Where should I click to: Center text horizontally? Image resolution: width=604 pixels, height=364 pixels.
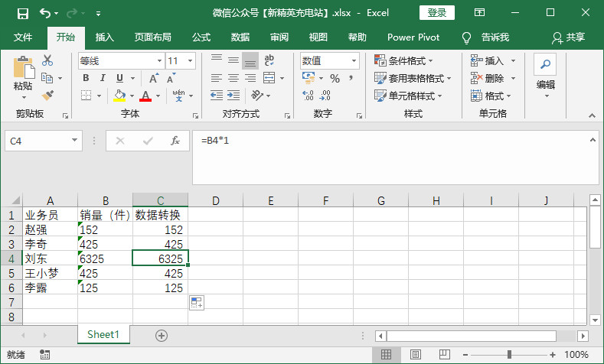(233, 78)
